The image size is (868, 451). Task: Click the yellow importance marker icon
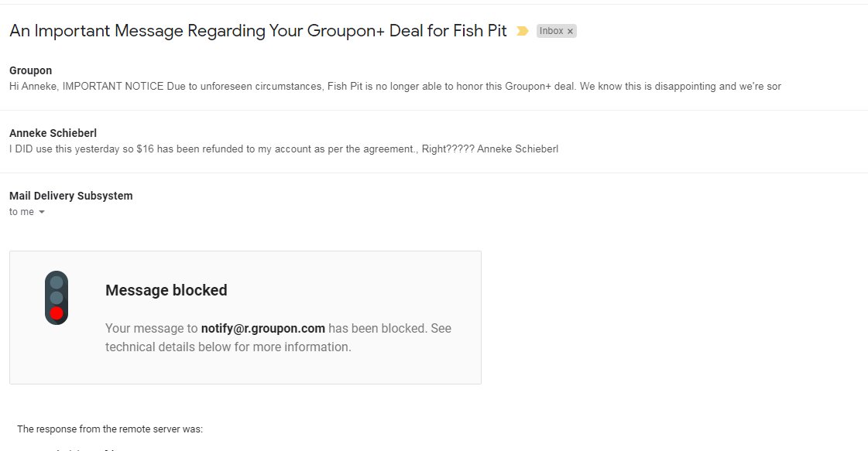click(x=522, y=31)
